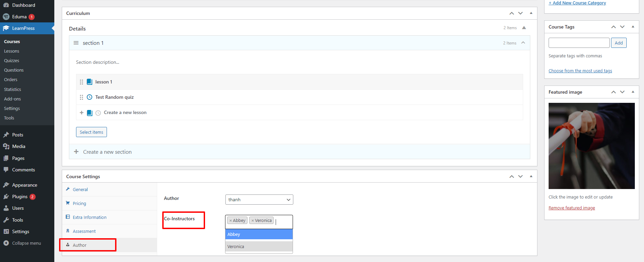Open LearnPress Add-ons
The width and height of the screenshot is (644, 262).
(x=13, y=99)
